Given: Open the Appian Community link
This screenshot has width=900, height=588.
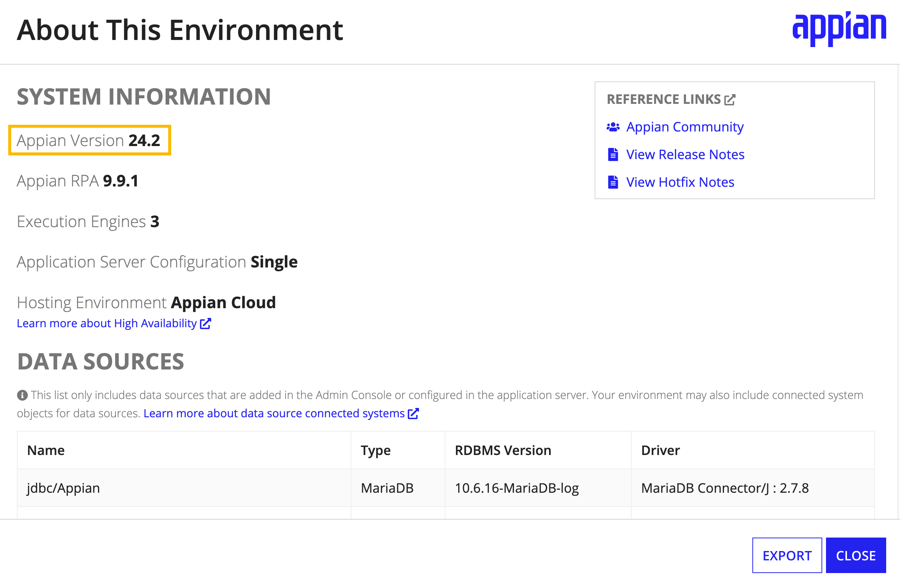Looking at the screenshot, I should click(685, 127).
